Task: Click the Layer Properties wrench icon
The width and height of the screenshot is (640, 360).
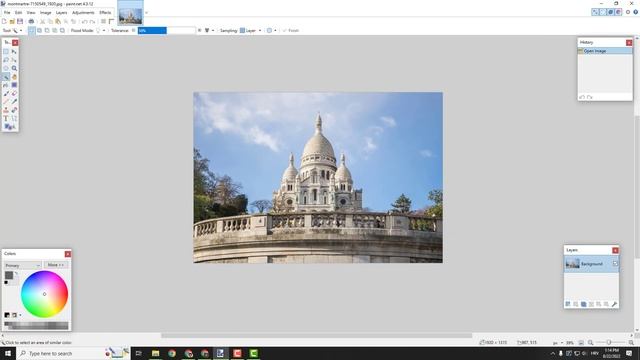Action: pos(614,304)
